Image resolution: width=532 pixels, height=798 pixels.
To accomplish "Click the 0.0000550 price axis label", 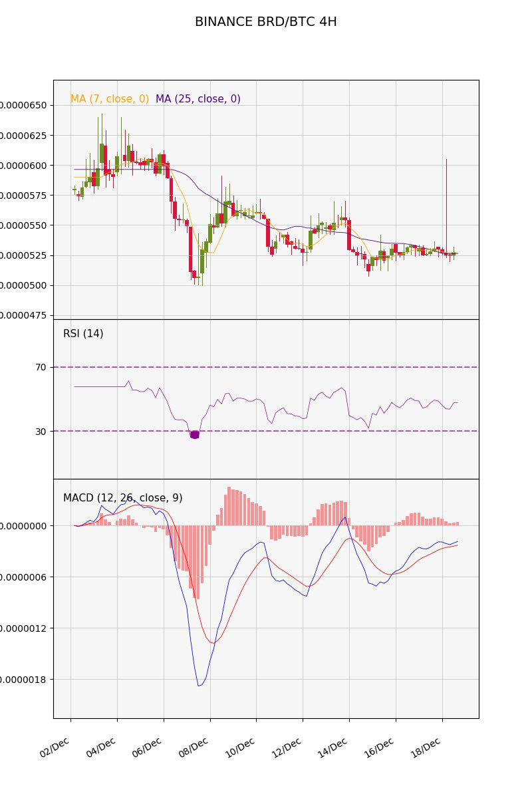I will (x=23, y=225).
